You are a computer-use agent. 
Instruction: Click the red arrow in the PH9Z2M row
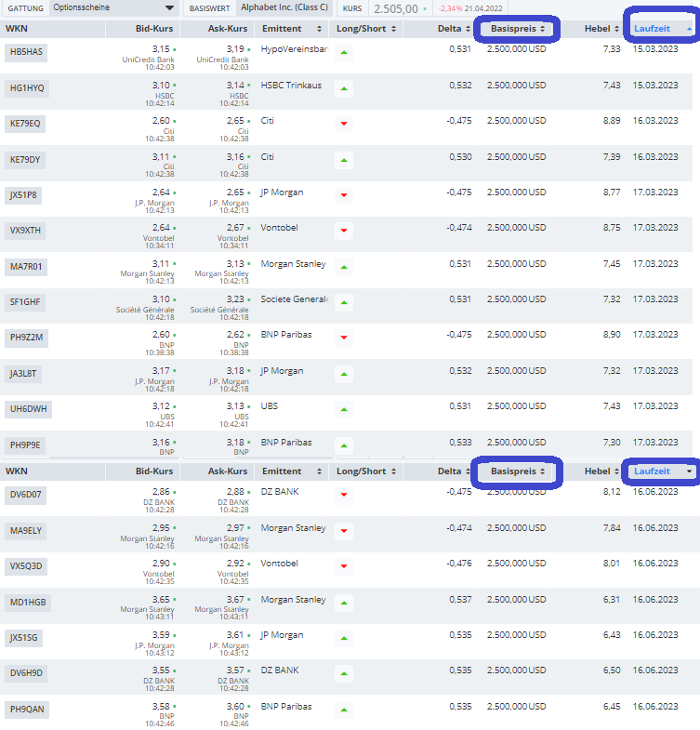[x=344, y=338]
